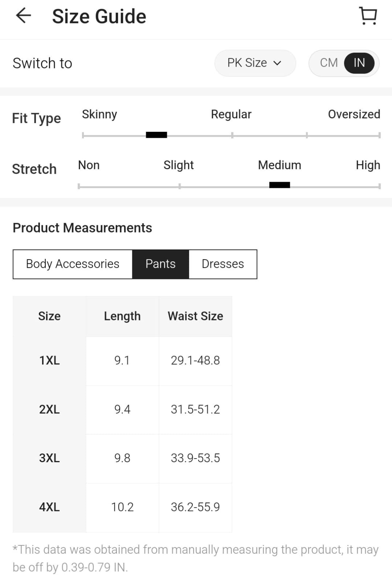Click the Size Guide title

click(99, 16)
